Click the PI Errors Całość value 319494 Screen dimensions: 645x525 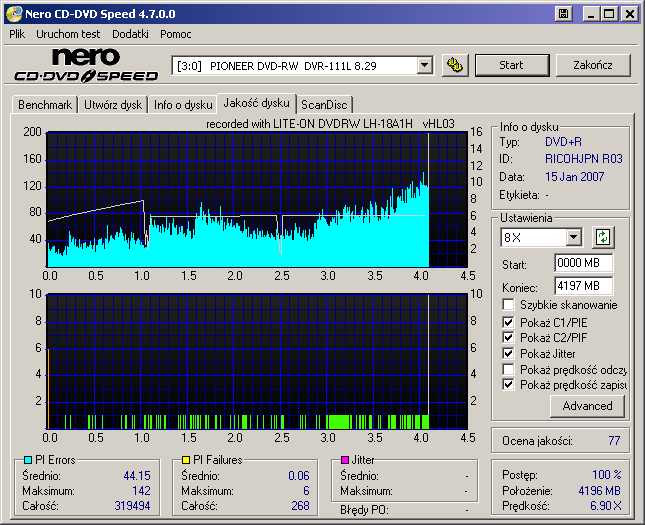click(x=132, y=506)
